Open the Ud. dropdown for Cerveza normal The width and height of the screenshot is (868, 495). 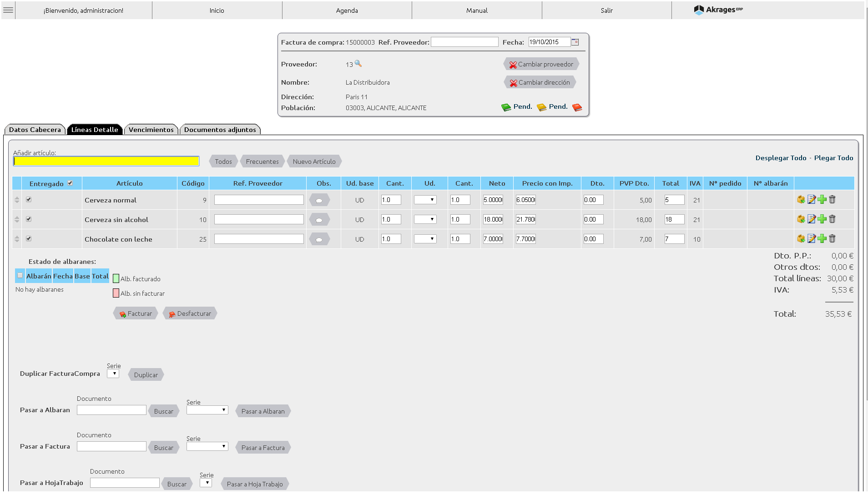[x=425, y=199]
